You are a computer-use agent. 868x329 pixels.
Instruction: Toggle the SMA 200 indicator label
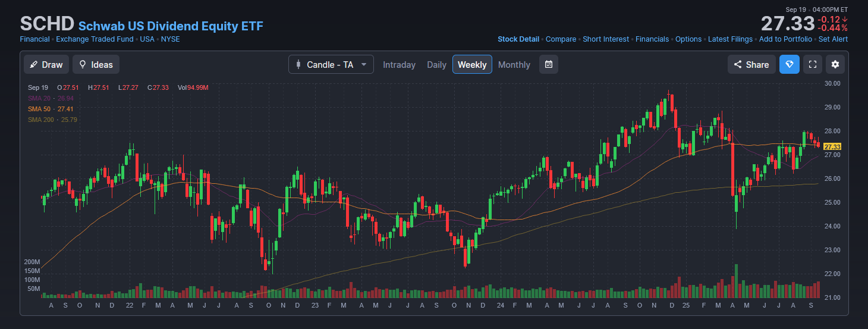(x=52, y=120)
